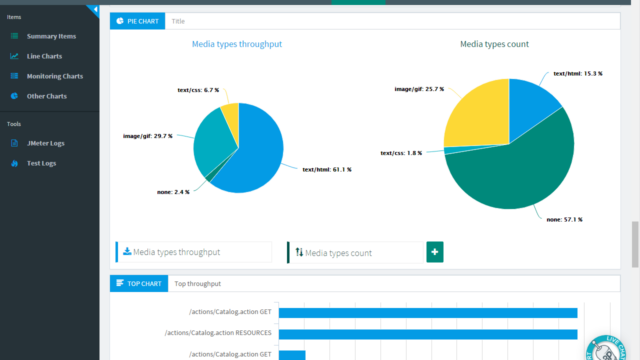Click the Line Charts icon
640x360 pixels.
pyautogui.click(x=14, y=56)
